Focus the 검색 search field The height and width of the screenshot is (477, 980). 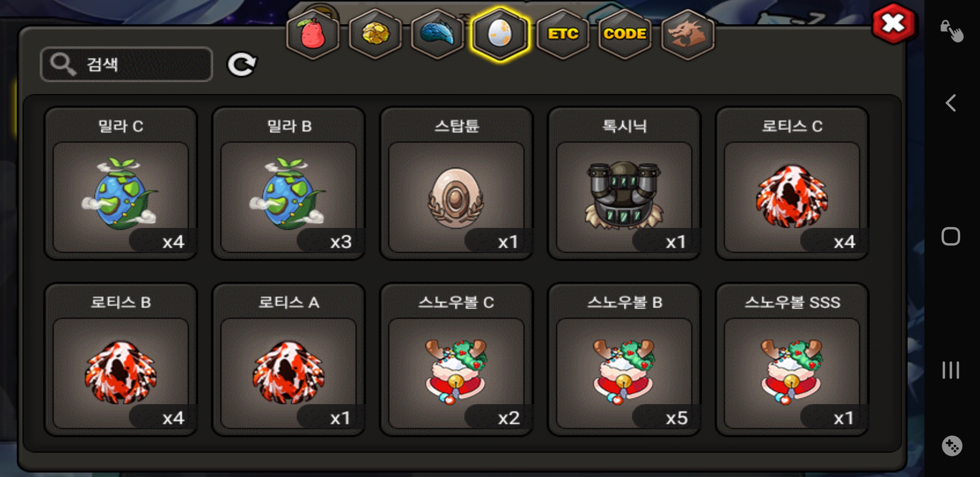(126, 64)
